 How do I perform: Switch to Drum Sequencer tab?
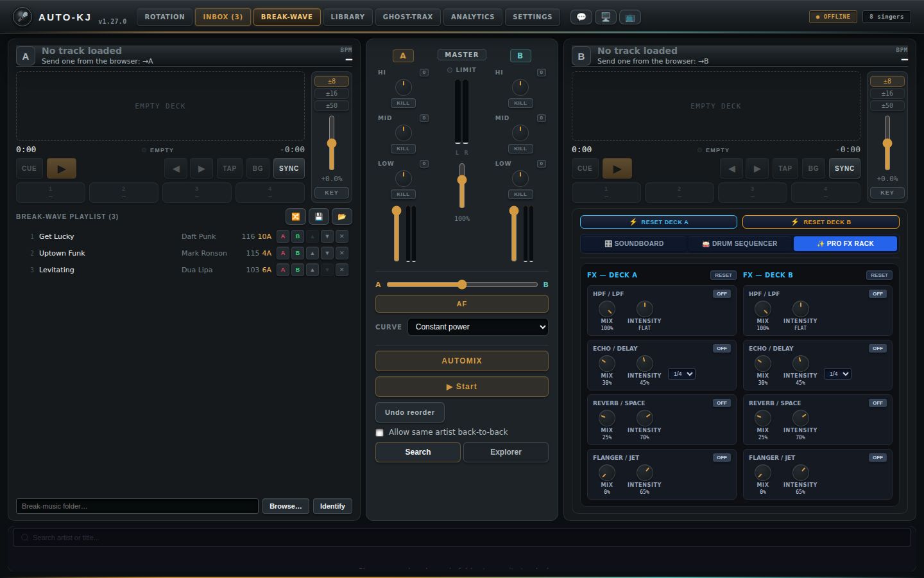(740, 244)
